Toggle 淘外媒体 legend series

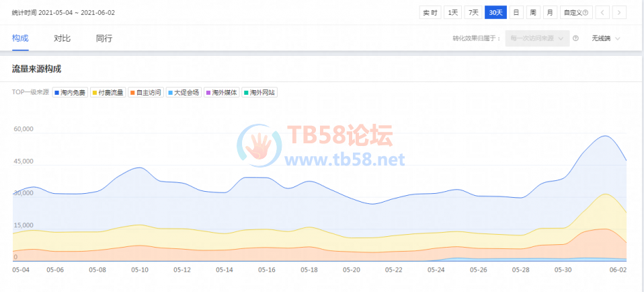coord(221,92)
